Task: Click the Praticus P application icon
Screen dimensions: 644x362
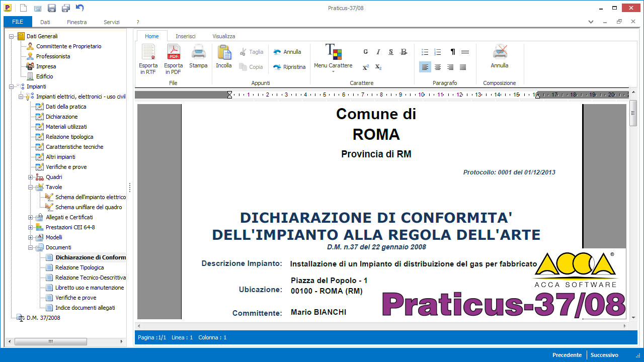Action: [8, 8]
